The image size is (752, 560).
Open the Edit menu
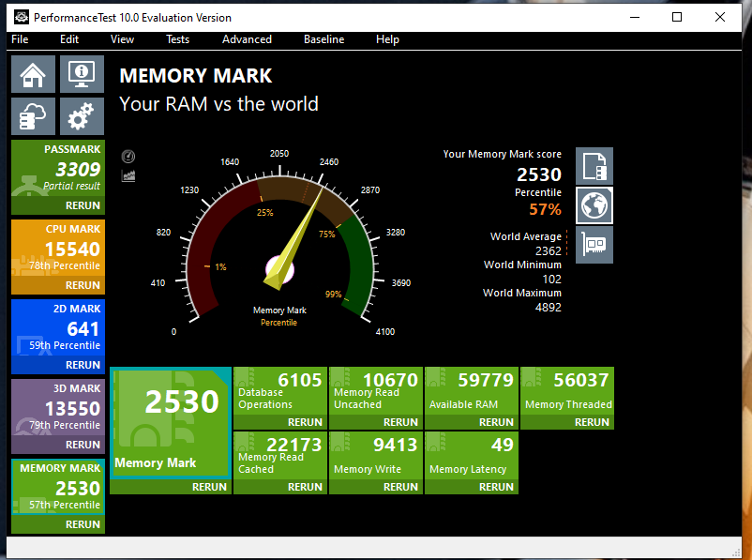69,39
